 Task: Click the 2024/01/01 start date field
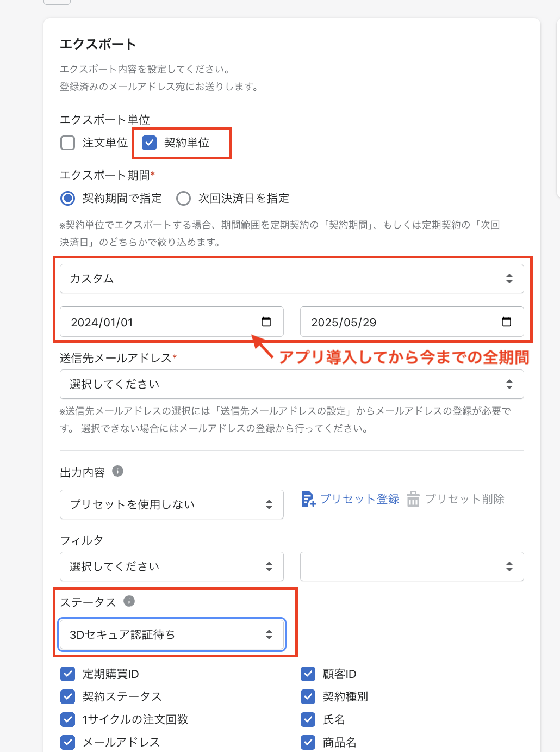point(158,322)
